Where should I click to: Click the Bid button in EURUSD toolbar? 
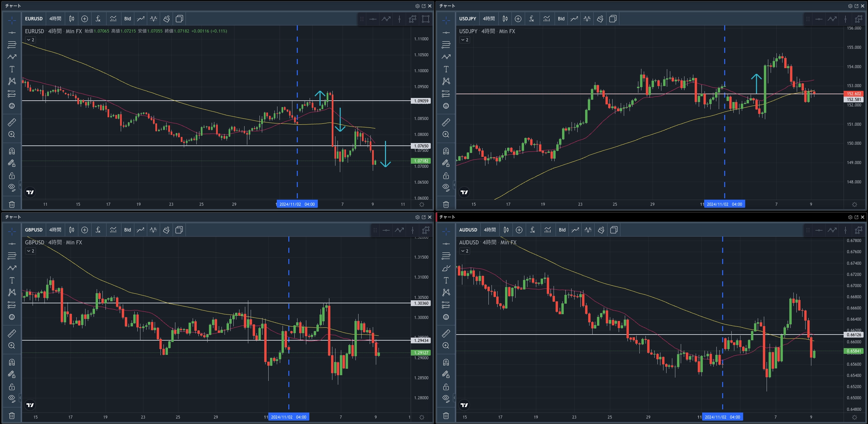point(128,19)
